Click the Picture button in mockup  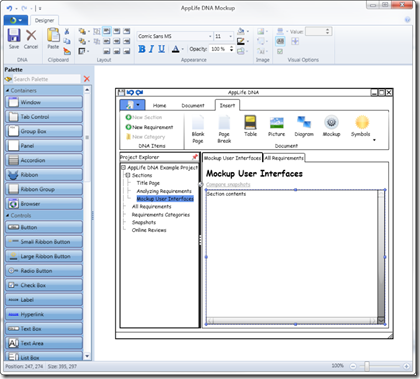coord(276,127)
